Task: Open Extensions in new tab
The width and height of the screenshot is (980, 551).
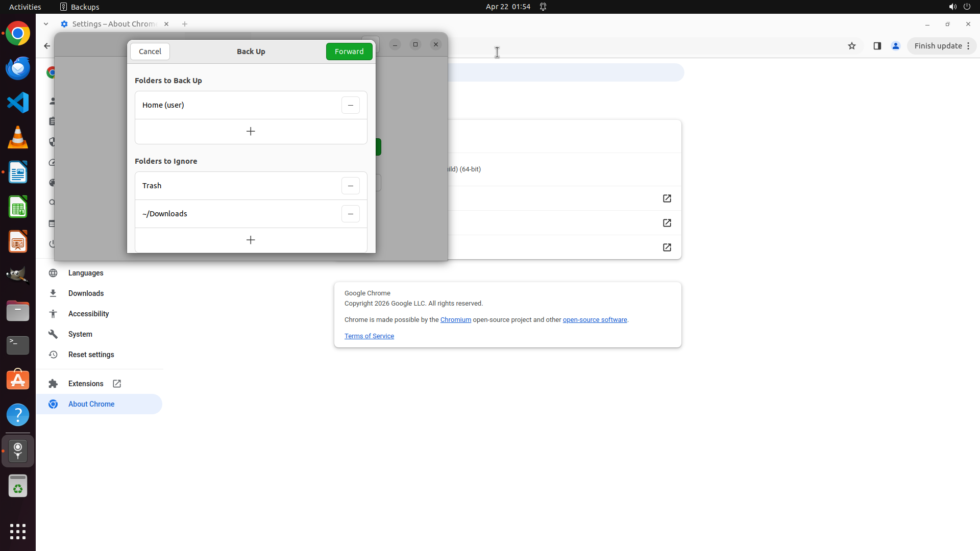Action: (x=86, y=384)
